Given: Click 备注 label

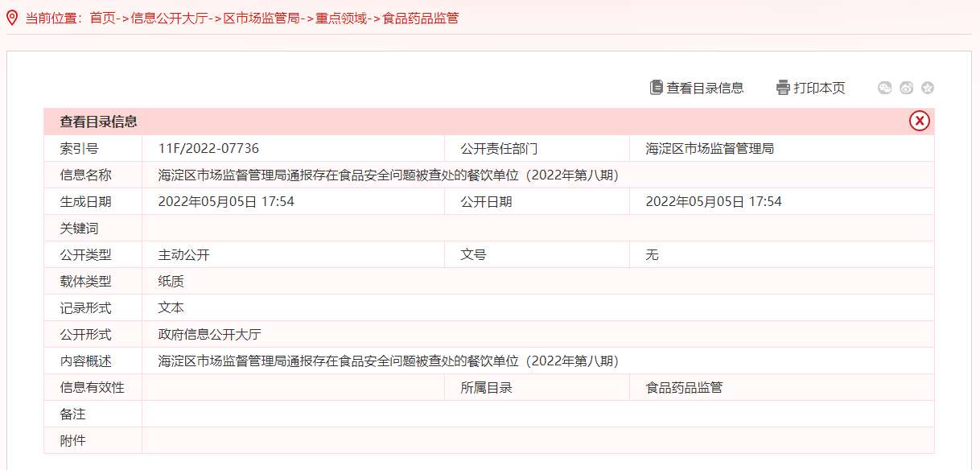Looking at the screenshot, I should pyautogui.click(x=72, y=414).
